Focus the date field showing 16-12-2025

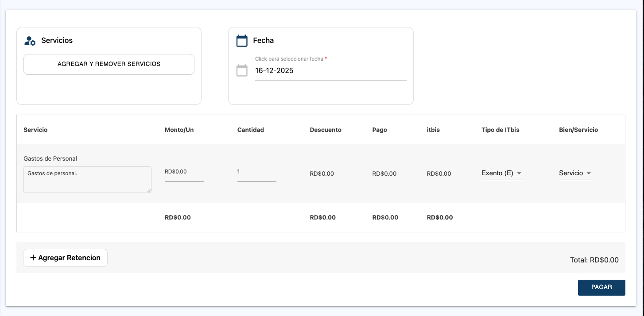click(330, 71)
